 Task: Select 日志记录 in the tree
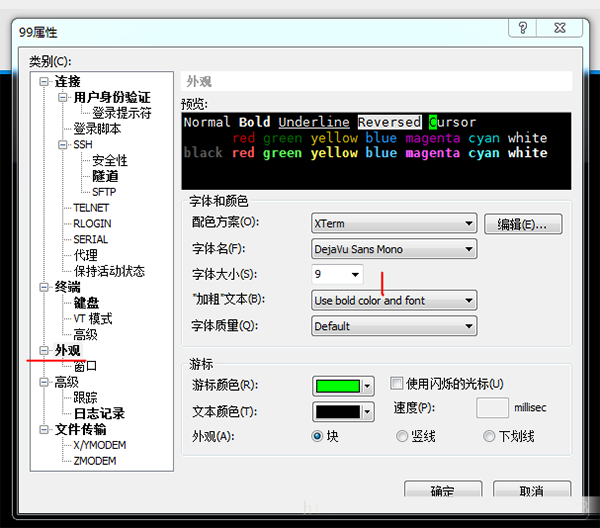tap(99, 413)
